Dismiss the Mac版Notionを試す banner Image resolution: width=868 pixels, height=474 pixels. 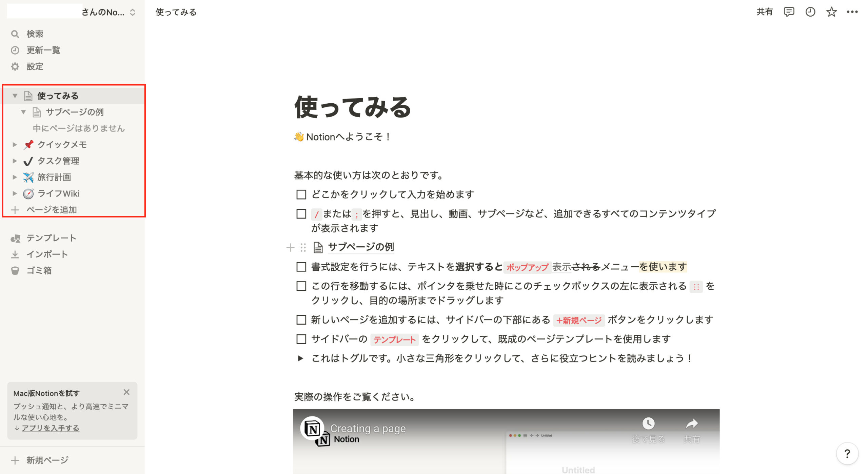click(126, 392)
